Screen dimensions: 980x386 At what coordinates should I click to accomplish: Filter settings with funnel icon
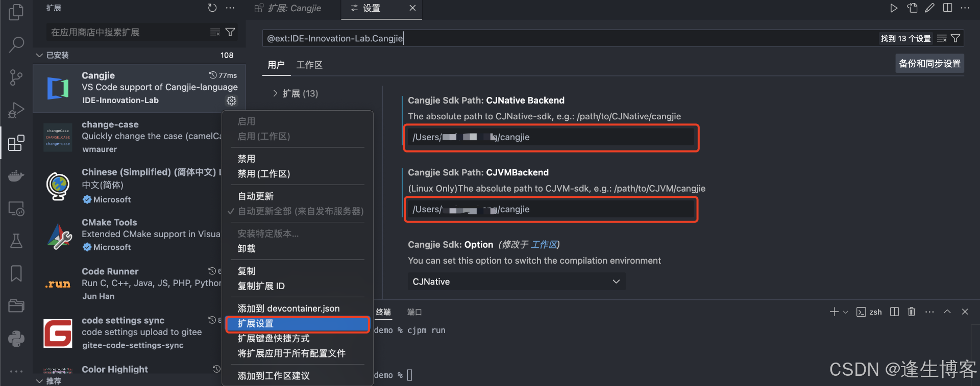tap(956, 38)
